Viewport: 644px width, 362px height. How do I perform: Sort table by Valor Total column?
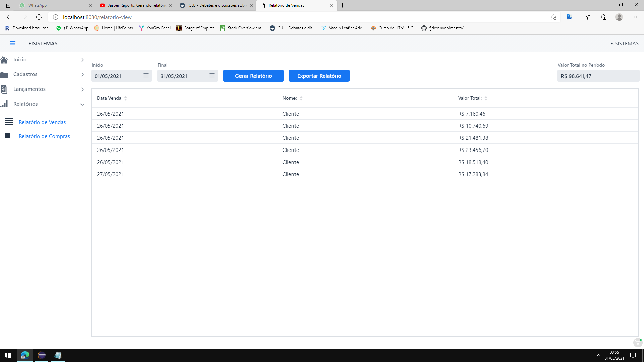coord(486,98)
